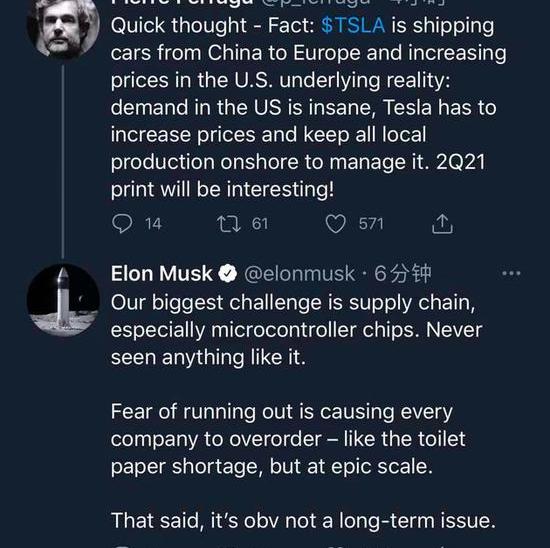Like the tweet using the heart icon
Image resolution: width=550 pixels, height=548 pixels.
[336, 224]
